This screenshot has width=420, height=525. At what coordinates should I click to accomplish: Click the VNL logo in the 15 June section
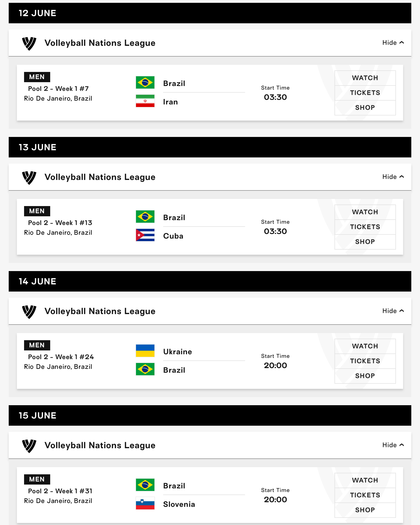(x=29, y=446)
